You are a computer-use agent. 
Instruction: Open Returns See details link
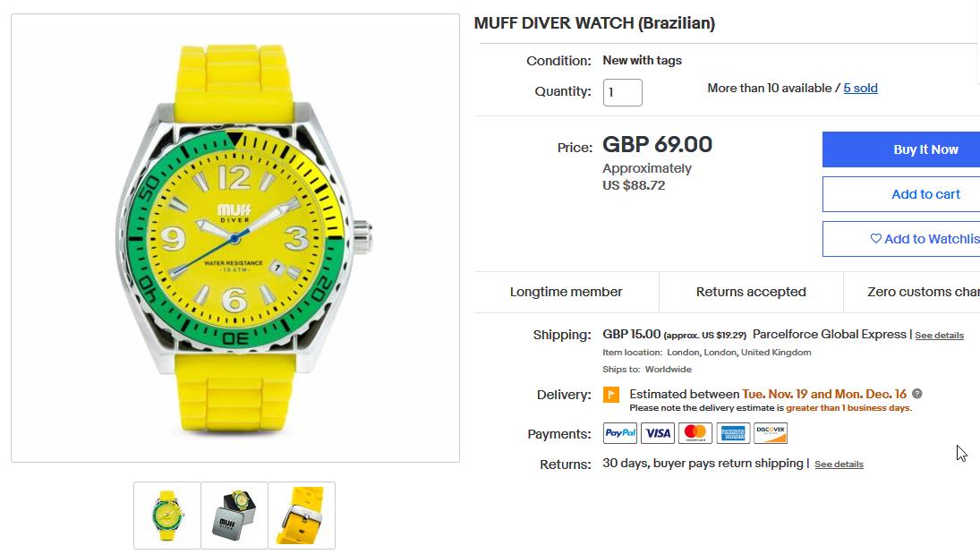[x=839, y=465]
